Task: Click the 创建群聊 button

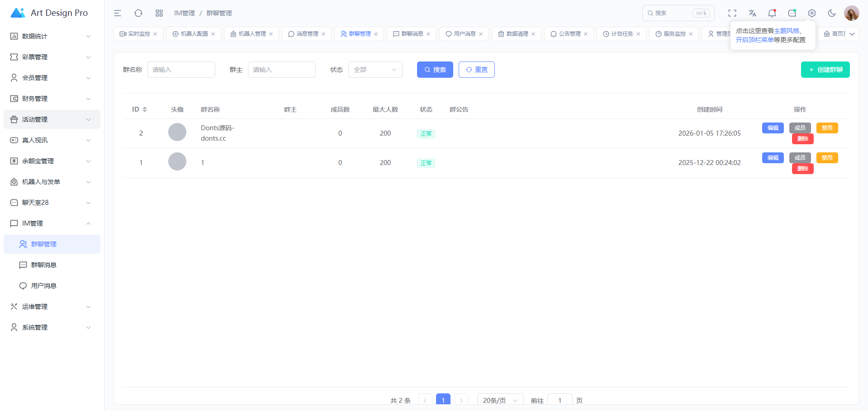Action: tap(825, 70)
